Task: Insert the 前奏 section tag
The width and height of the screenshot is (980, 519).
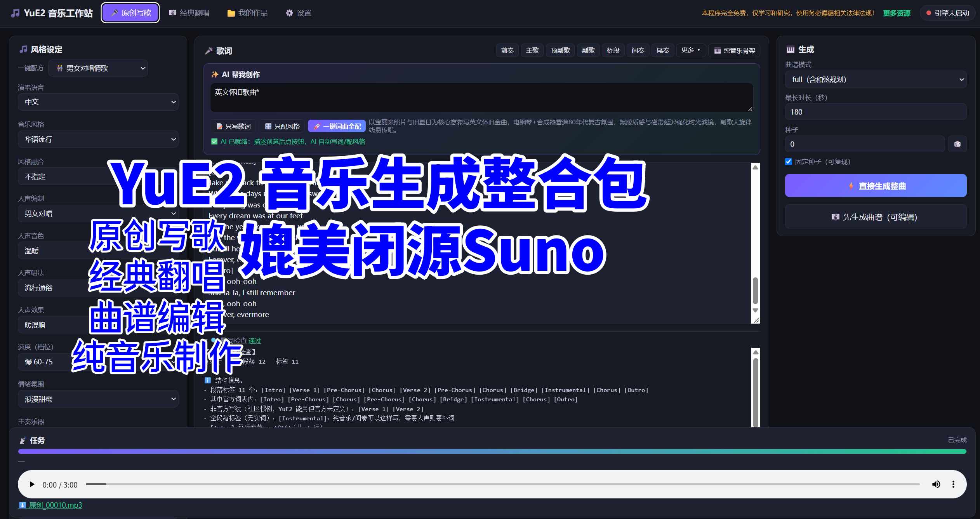Action: click(507, 50)
